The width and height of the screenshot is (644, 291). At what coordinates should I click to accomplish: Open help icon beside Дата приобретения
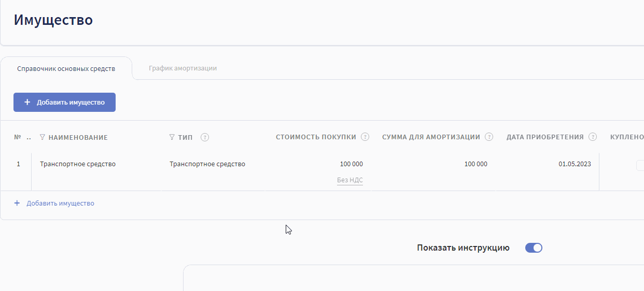(x=593, y=137)
